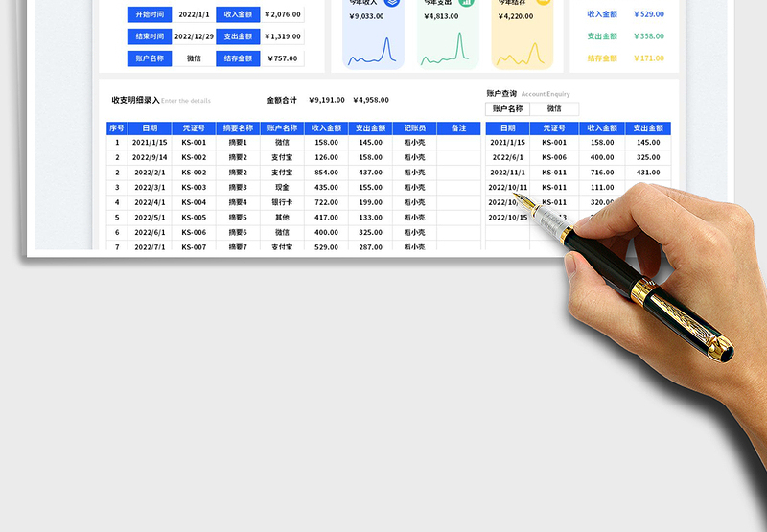Select the end date cell 2022/12/29
The width and height of the screenshot is (767, 532).
193,36
